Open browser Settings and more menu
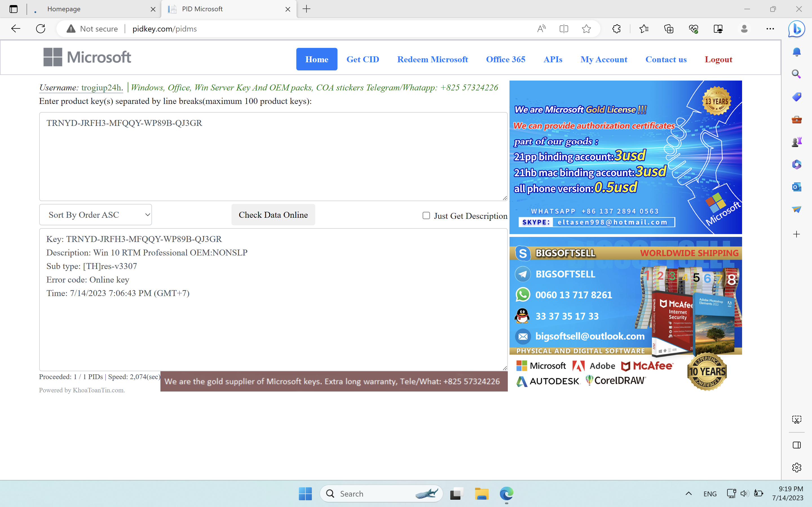The image size is (812, 507). click(770, 29)
